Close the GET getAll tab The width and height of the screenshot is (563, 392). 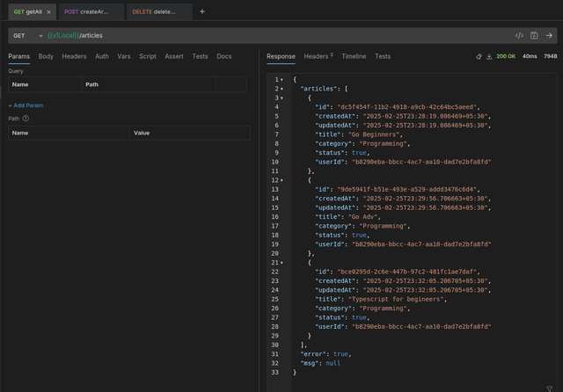pos(49,11)
